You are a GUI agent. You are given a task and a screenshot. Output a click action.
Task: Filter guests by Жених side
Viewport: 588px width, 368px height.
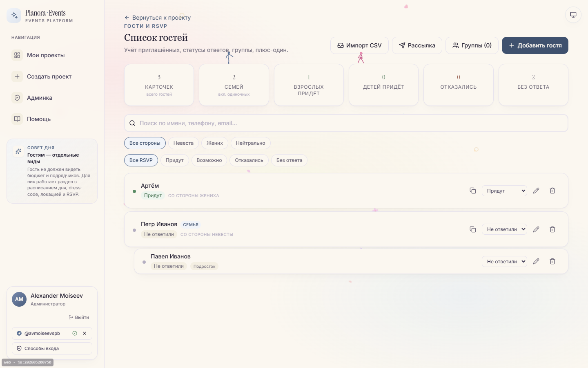tap(215, 143)
